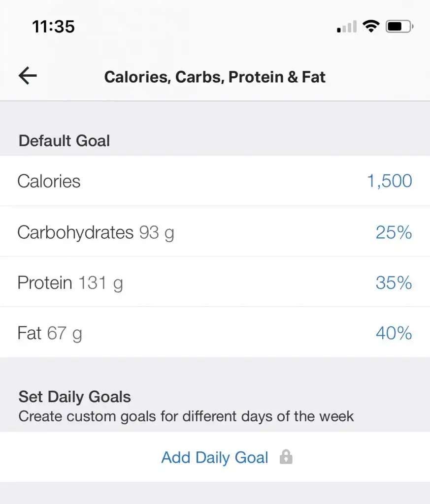This screenshot has height=504, width=430.
Task: Tap the Default Goal section header
Action: pos(64,141)
